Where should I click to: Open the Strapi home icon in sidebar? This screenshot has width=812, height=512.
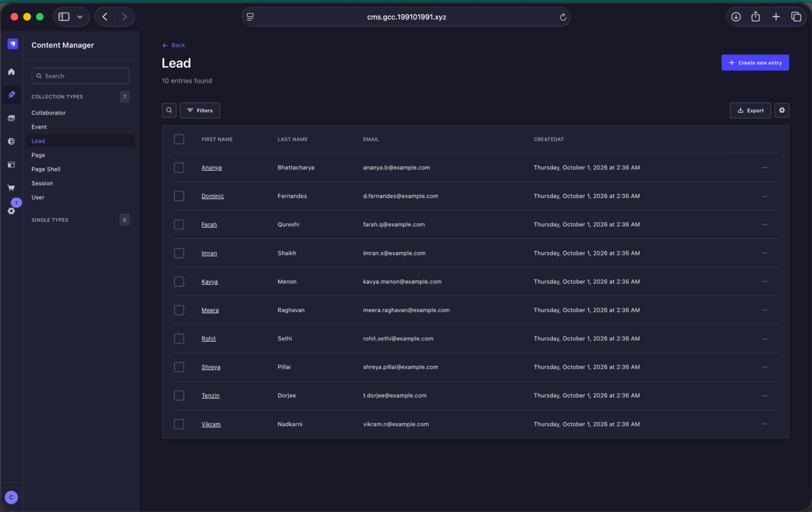click(x=11, y=72)
